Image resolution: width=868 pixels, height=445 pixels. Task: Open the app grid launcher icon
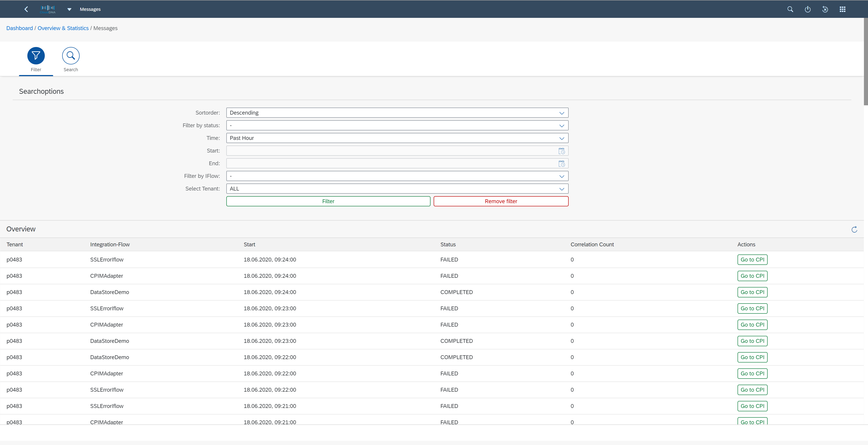pyautogui.click(x=842, y=9)
